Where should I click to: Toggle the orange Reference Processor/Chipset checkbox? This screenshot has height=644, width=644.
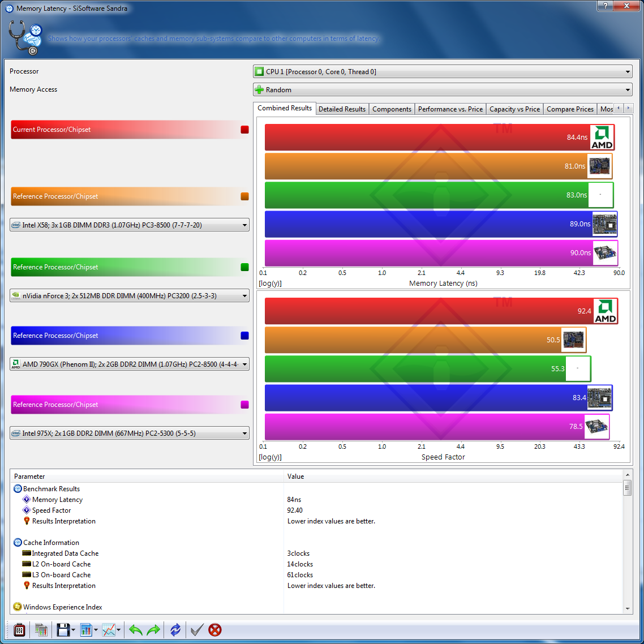245,196
